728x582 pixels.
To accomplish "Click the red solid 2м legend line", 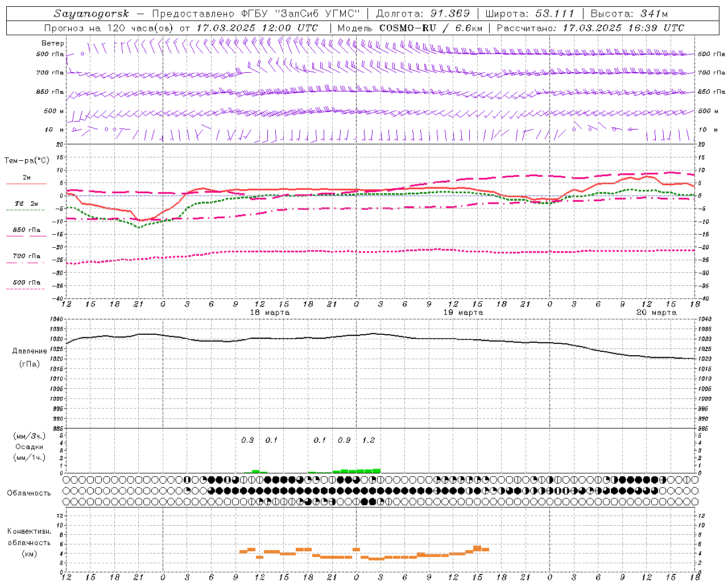I will (26, 184).
